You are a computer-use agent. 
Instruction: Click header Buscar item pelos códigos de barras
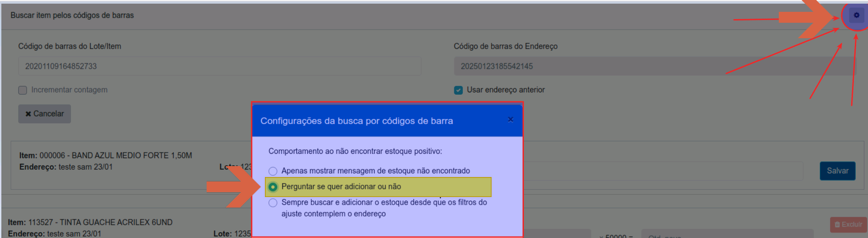72,15
